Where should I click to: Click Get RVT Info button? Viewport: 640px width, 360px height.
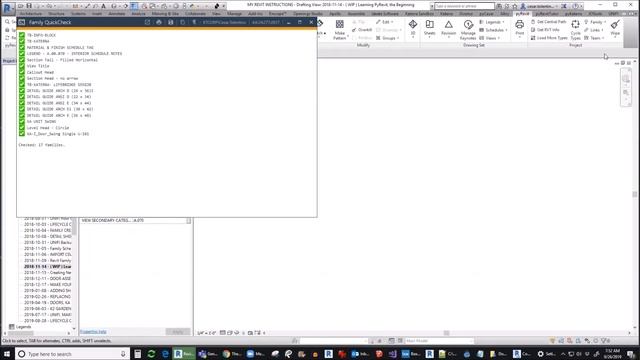point(545,30)
